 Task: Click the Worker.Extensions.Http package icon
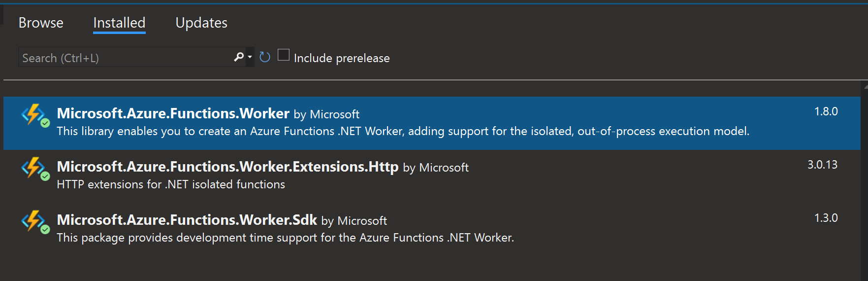32,168
